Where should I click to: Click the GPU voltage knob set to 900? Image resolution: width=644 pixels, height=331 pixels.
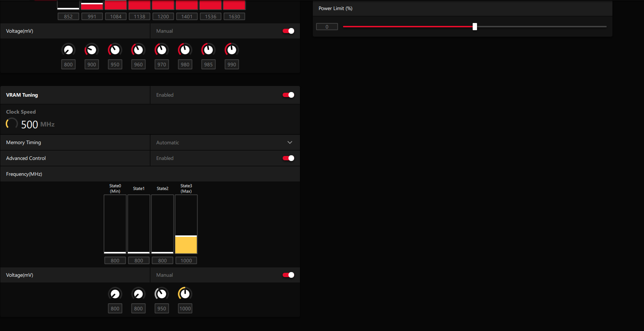point(92,50)
